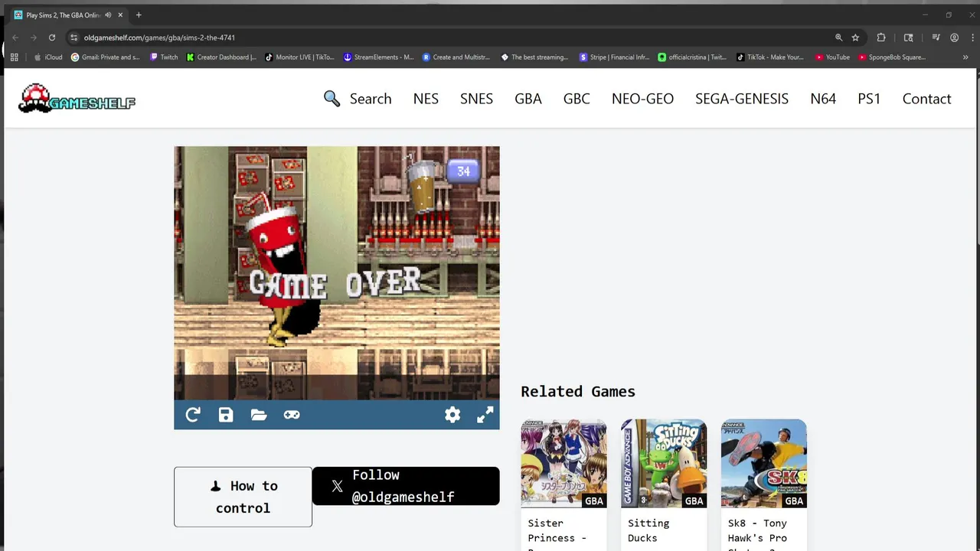
Task: Open Twitch bookmark
Action: pos(164,57)
